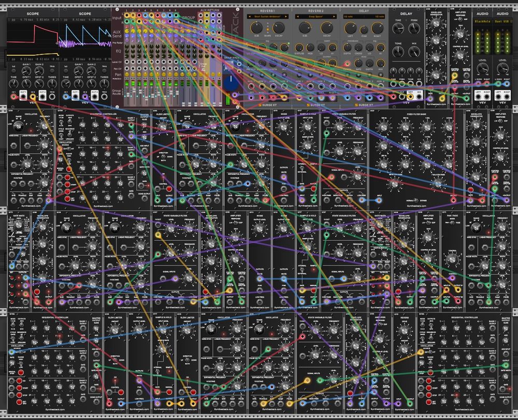Click BlackHole Audio module L/MON input jack
Screen dimensions: 518x420
click(x=478, y=84)
